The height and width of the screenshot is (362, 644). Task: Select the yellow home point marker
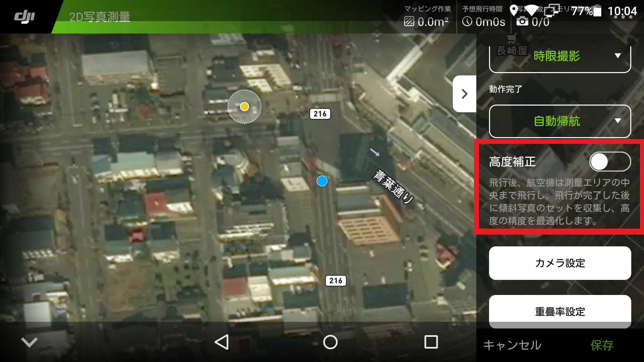click(245, 107)
